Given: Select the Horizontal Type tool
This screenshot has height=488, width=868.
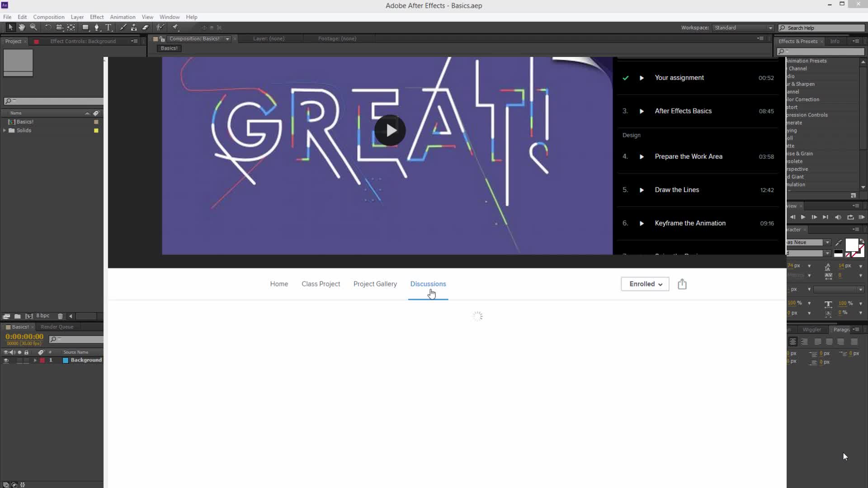Looking at the screenshot, I should tap(108, 28).
